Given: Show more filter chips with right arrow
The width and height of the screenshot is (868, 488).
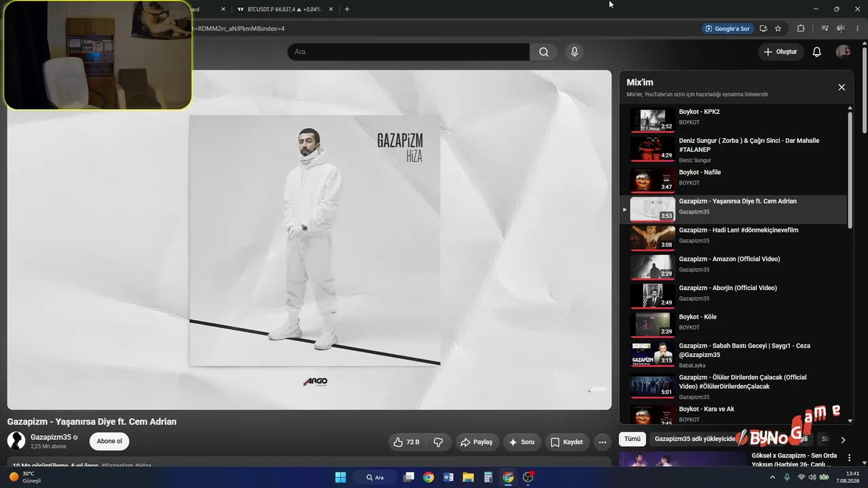Looking at the screenshot, I should [x=843, y=440].
